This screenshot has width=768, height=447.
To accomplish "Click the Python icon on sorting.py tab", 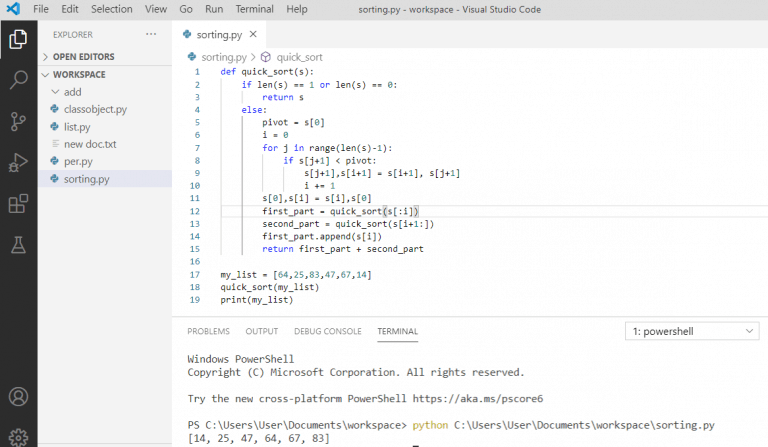I will point(187,34).
